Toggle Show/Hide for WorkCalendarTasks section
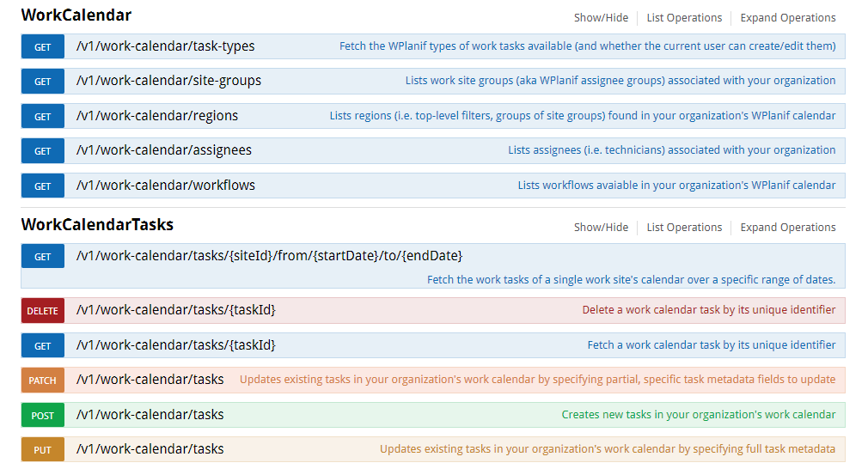Viewport: 868px width, 469px height. point(601,228)
